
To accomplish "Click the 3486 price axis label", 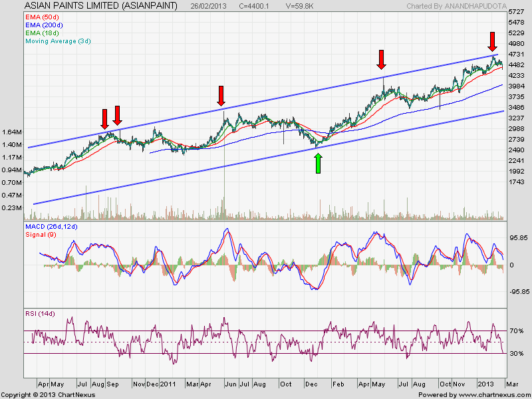I will tap(516, 108).
